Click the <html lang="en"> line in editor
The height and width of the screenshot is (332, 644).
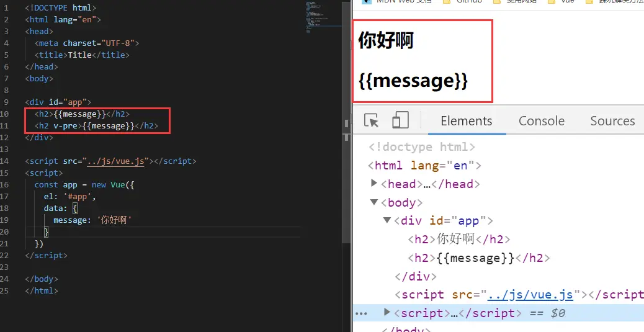click(63, 19)
